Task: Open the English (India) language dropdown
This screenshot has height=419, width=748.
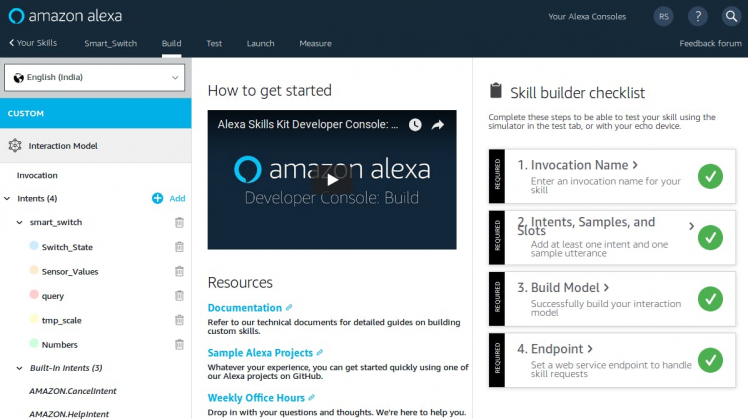Action: point(94,77)
